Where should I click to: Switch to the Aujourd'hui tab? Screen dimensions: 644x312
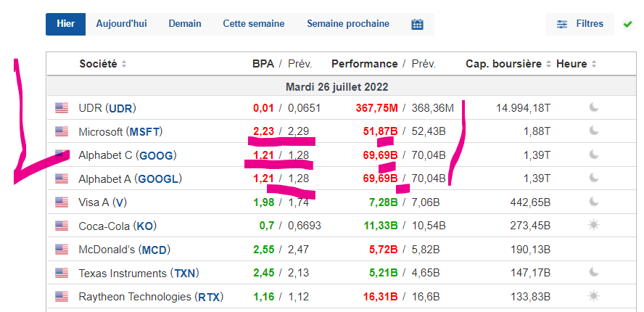point(121,24)
